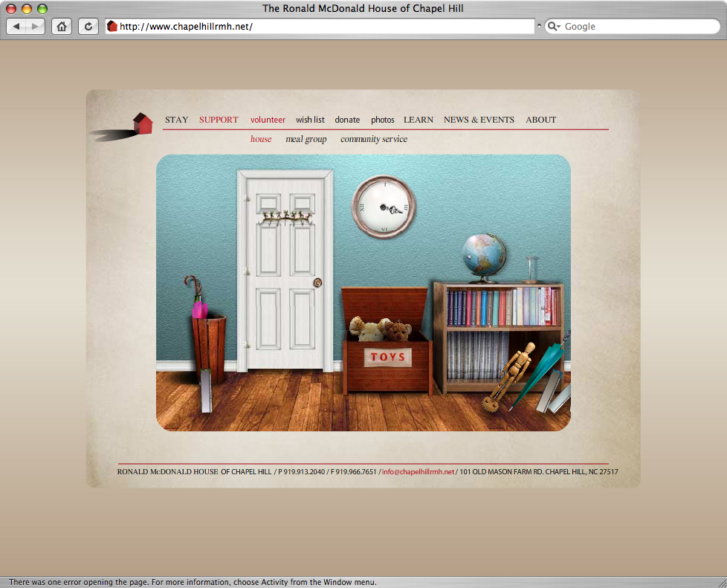Open the ABOUT menu
The width and height of the screenshot is (727, 588).
tap(540, 120)
